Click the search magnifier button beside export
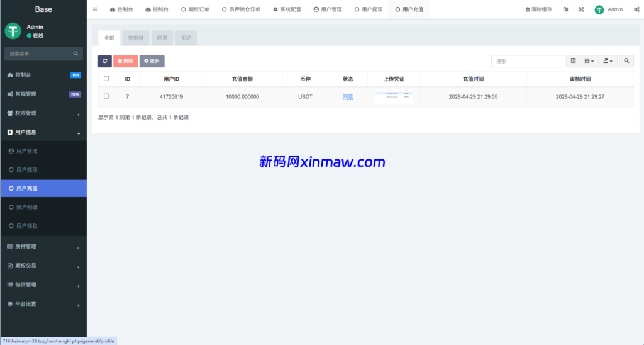The height and width of the screenshot is (345, 644). click(x=626, y=61)
